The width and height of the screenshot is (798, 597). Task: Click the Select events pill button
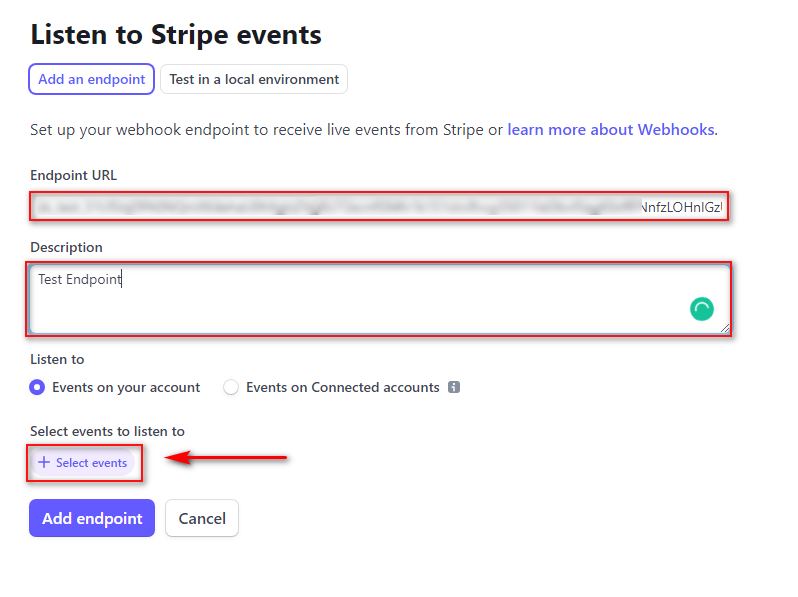(x=83, y=463)
